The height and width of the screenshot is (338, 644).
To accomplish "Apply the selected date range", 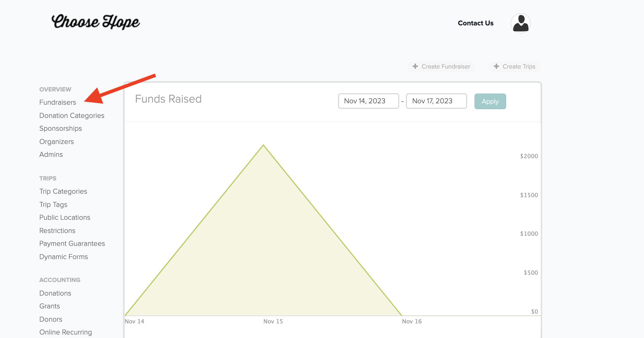I will click(x=490, y=101).
